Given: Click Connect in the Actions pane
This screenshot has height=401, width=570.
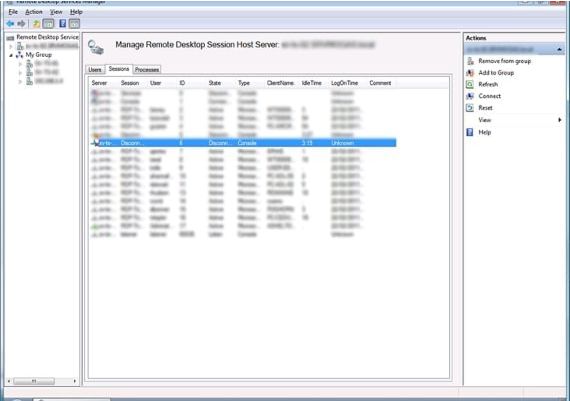Looking at the screenshot, I should [490, 96].
